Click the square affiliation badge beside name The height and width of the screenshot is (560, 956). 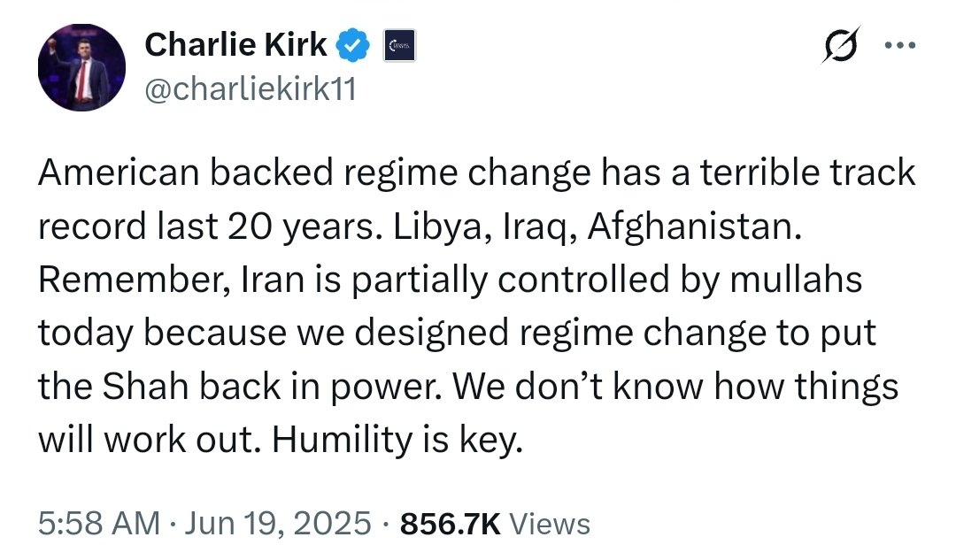click(399, 46)
